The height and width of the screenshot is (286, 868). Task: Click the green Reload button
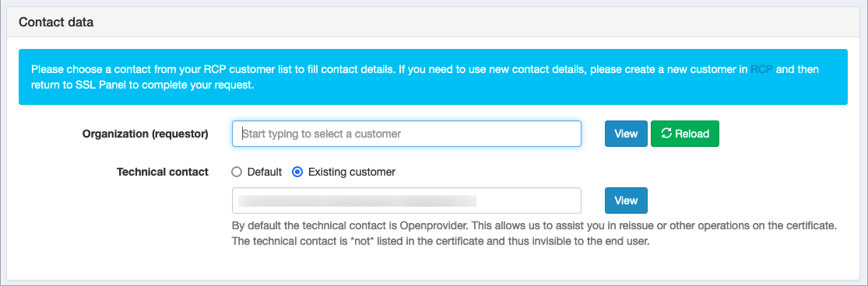(685, 134)
